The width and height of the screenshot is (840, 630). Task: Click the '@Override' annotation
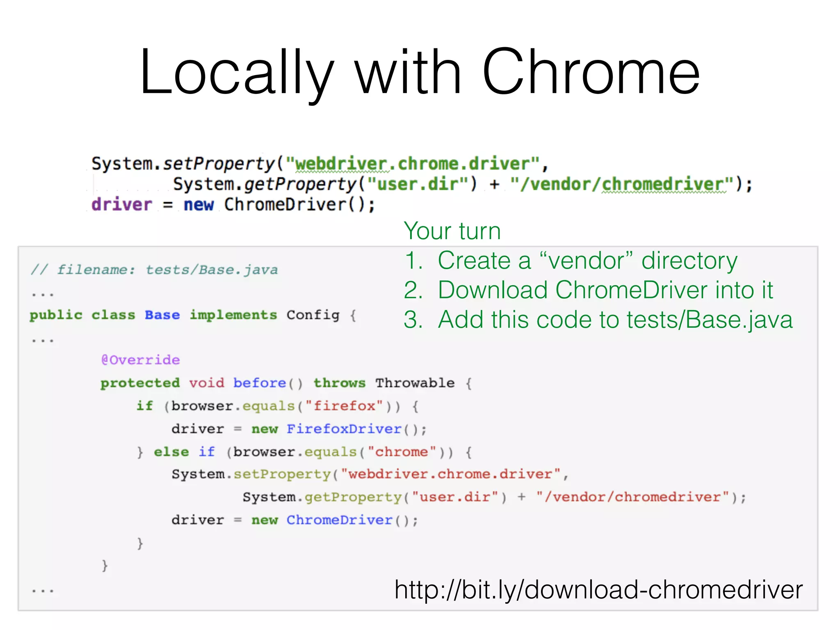[x=140, y=360]
